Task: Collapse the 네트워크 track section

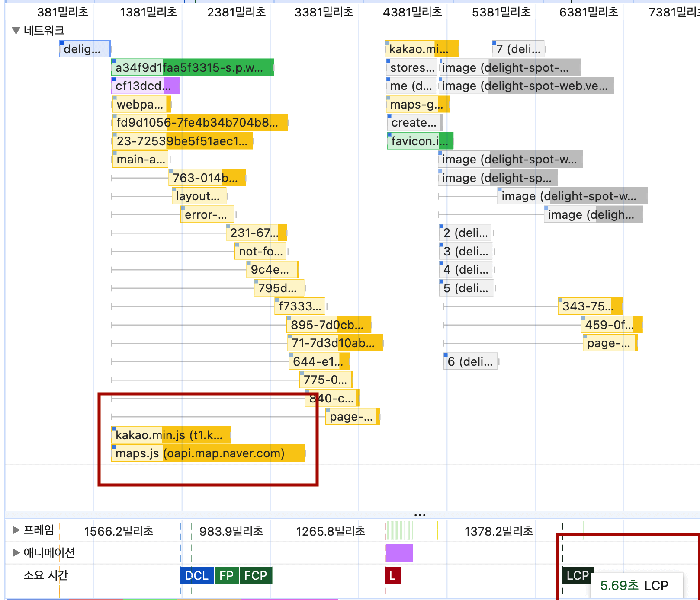Action: pyautogui.click(x=16, y=31)
